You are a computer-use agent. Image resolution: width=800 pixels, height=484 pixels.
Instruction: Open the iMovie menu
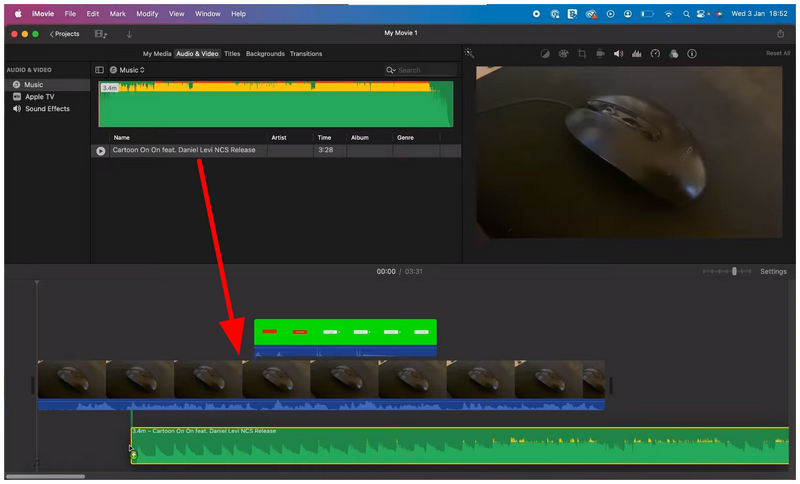pyautogui.click(x=43, y=14)
